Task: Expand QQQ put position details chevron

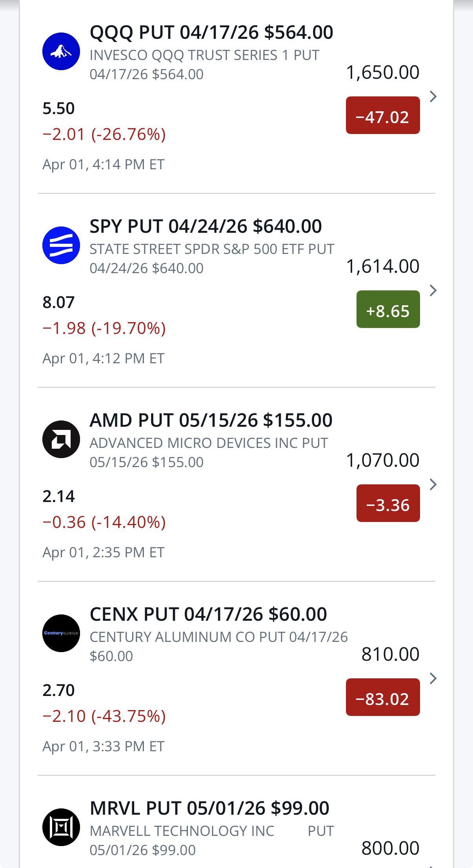Action: click(433, 96)
